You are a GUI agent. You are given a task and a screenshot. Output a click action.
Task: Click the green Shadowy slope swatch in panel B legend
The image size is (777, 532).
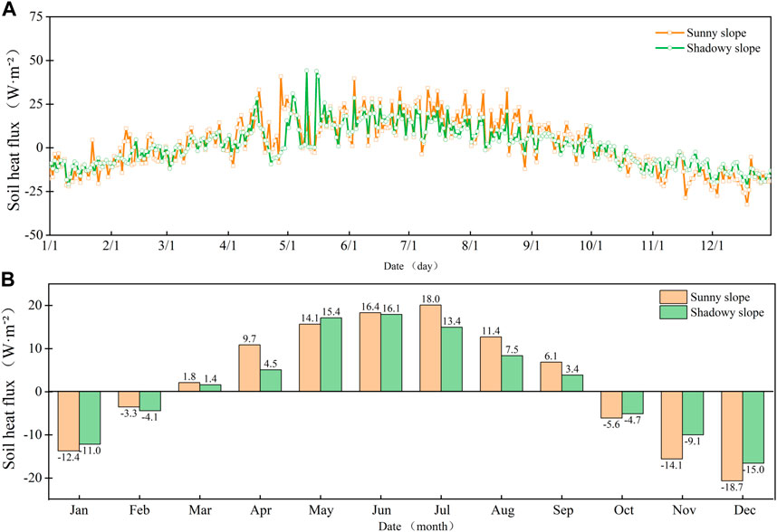click(x=673, y=312)
